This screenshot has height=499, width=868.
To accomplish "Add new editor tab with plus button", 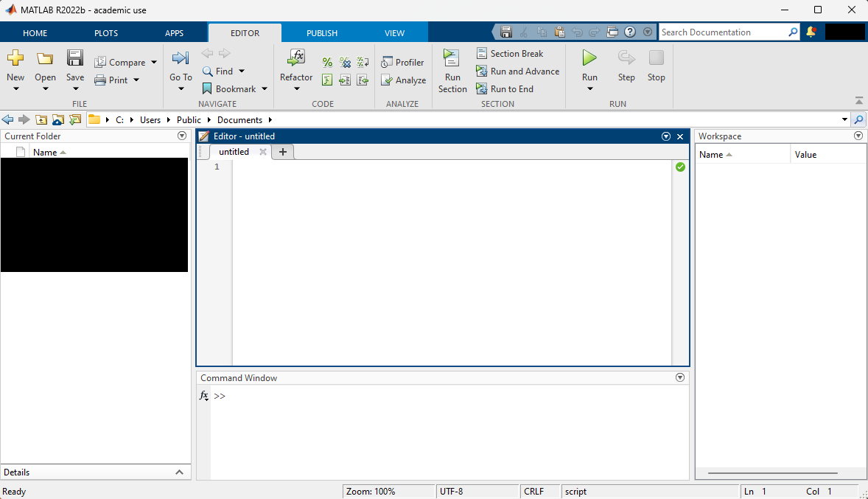I will point(282,152).
